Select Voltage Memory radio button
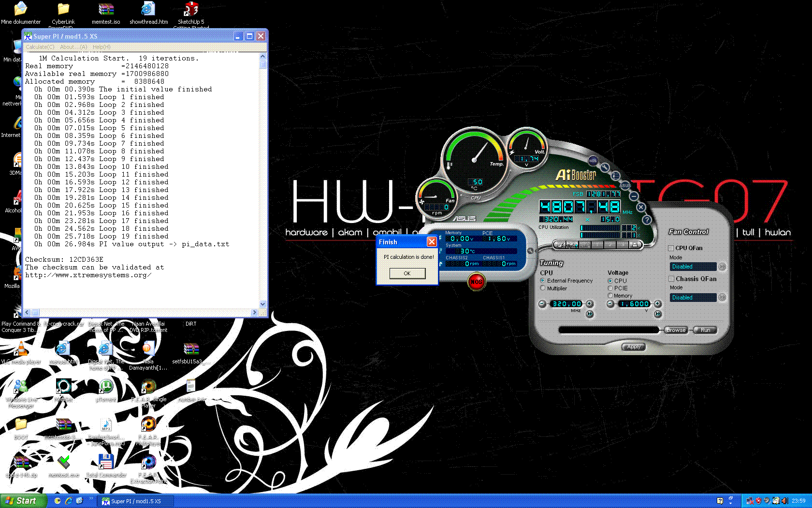This screenshot has width=812, height=508. click(610, 296)
